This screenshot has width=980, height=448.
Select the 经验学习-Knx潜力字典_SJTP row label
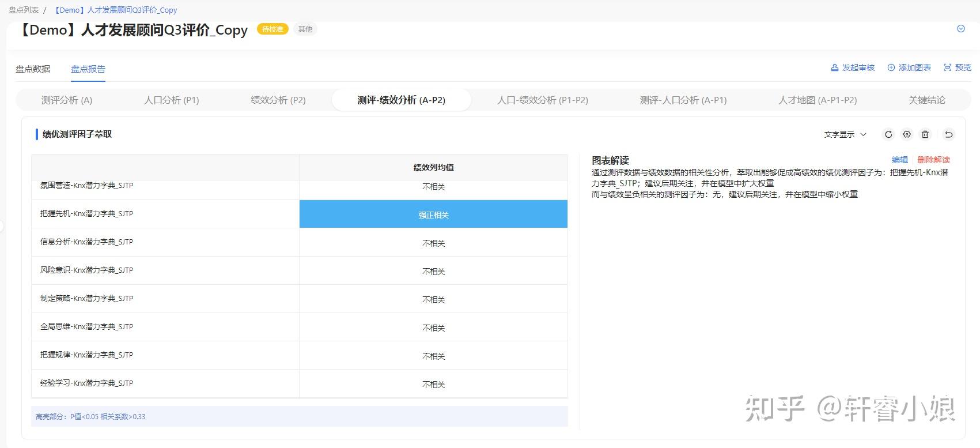[x=86, y=383]
